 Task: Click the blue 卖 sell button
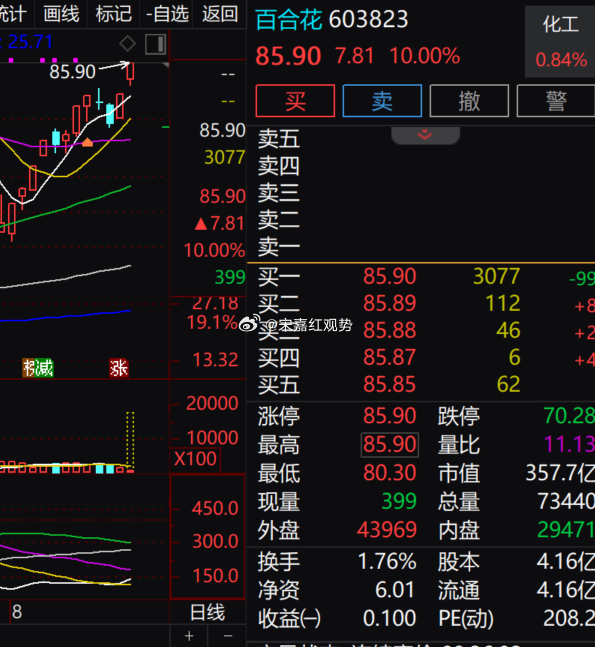(382, 101)
